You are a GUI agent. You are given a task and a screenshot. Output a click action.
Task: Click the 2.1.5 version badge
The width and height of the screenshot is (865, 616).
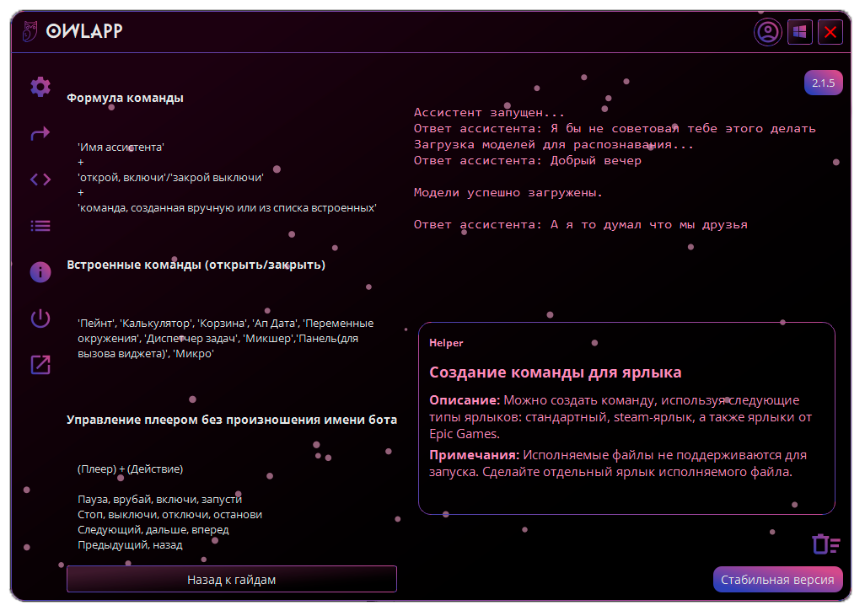tap(824, 83)
